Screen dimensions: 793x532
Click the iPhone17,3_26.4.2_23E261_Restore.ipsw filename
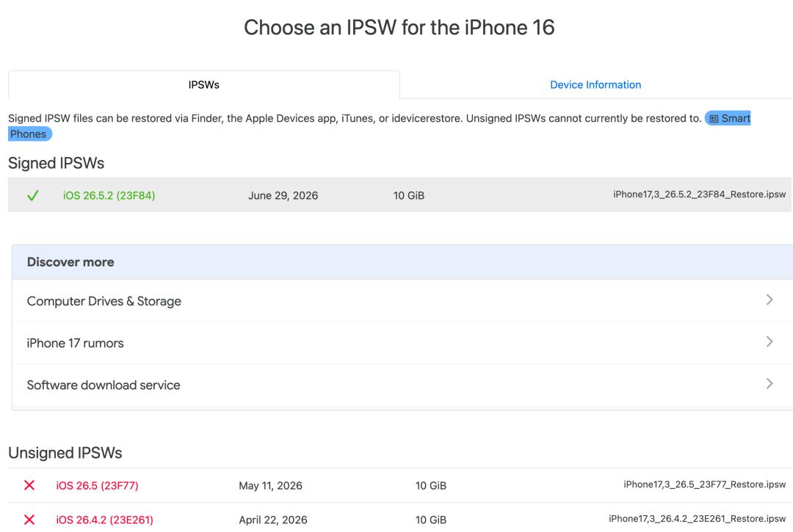698,519
